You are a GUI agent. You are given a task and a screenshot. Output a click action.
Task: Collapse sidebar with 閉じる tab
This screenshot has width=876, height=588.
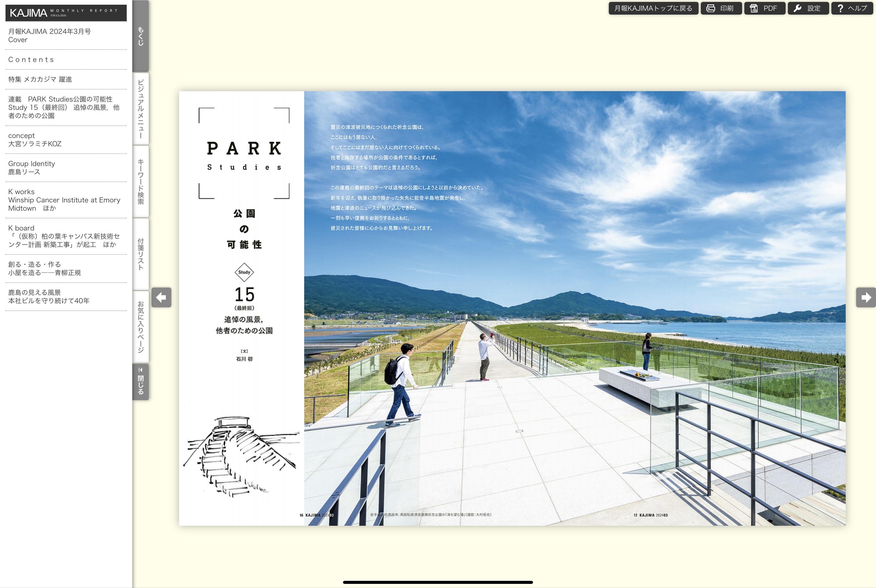(x=140, y=381)
